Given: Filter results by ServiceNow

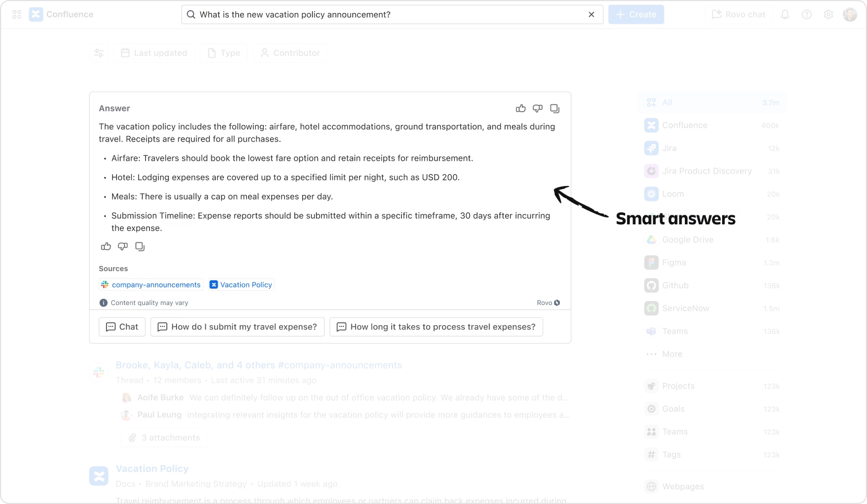Looking at the screenshot, I should [713, 308].
